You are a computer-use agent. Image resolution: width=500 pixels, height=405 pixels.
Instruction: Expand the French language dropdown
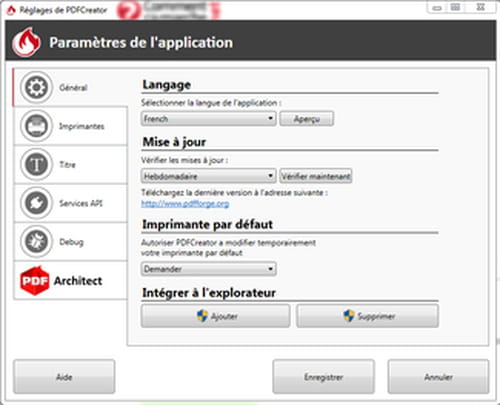click(x=209, y=119)
